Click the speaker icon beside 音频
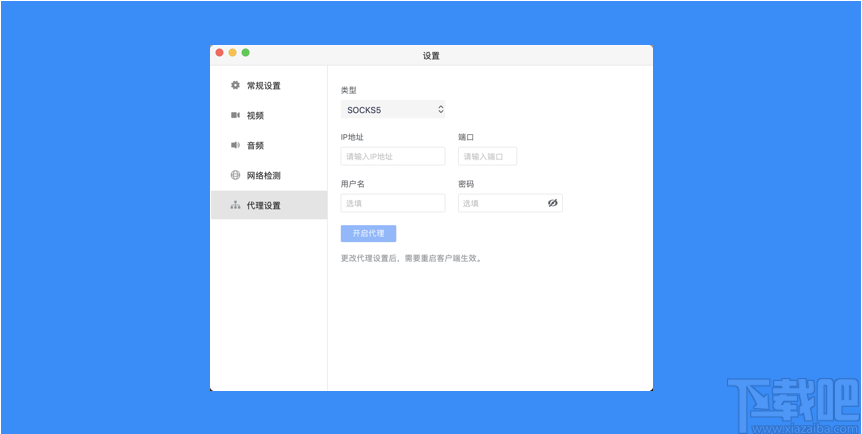Screen dimensions: 862x434 [x=235, y=145]
